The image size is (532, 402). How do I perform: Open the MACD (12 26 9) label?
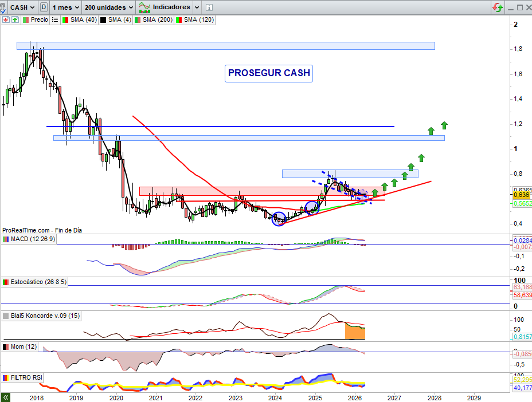[33, 239]
